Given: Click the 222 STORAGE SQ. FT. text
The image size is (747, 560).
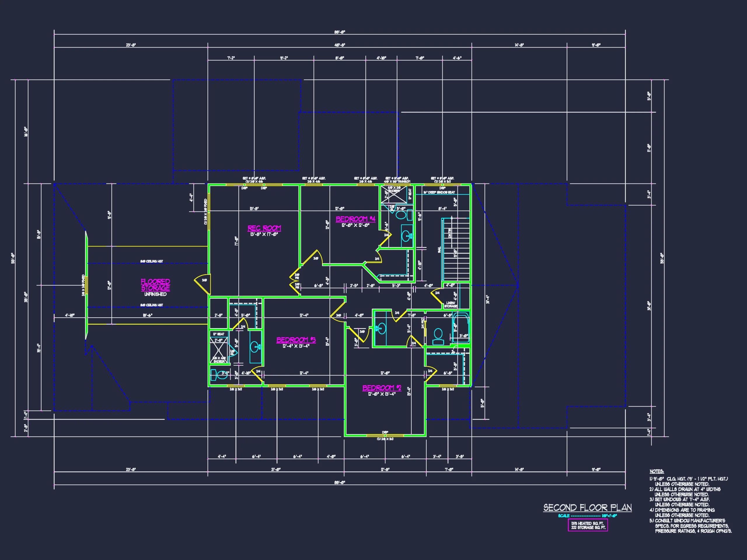Looking at the screenshot, I should click(x=588, y=528).
